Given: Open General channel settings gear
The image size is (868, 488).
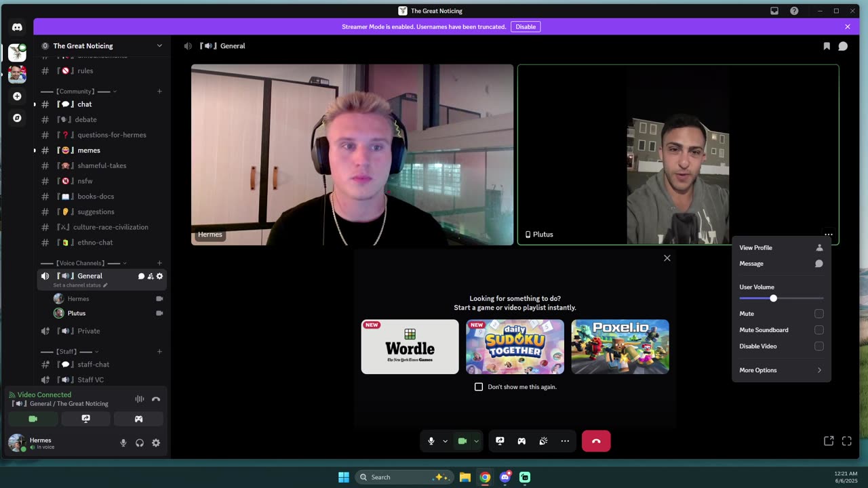Looking at the screenshot, I should pyautogui.click(x=159, y=276).
